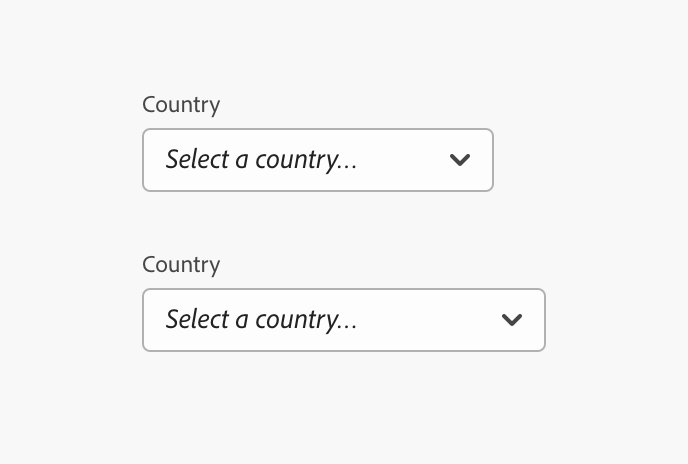Screen dimensions: 688x464
Task: Click the chevron icon in the wider country picker
Action: coord(512,320)
